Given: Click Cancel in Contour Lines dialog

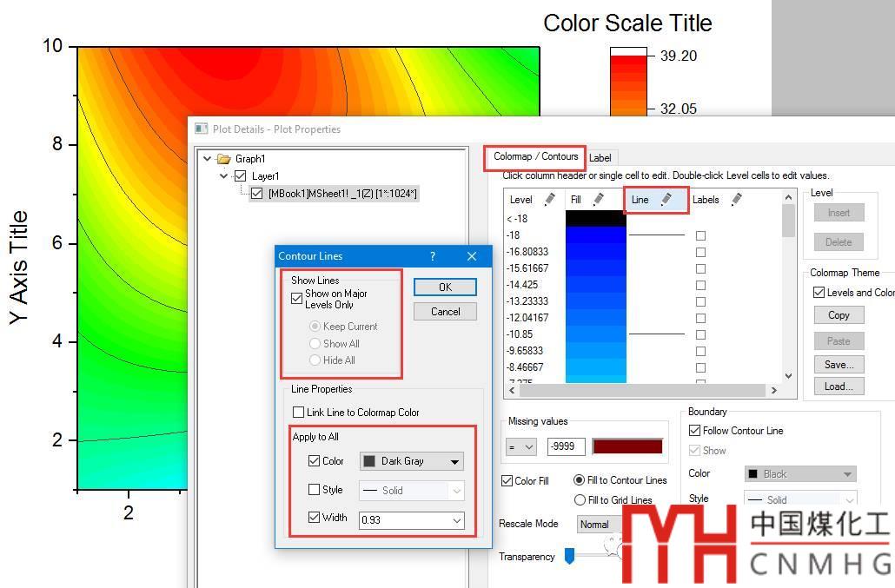Looking at the screenshot, I should click(445, 312).
